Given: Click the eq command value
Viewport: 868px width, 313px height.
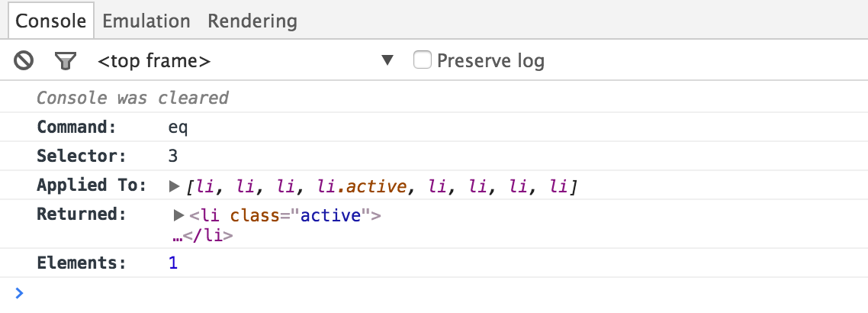Looking at the screenshot, I should tap(178, 127).
